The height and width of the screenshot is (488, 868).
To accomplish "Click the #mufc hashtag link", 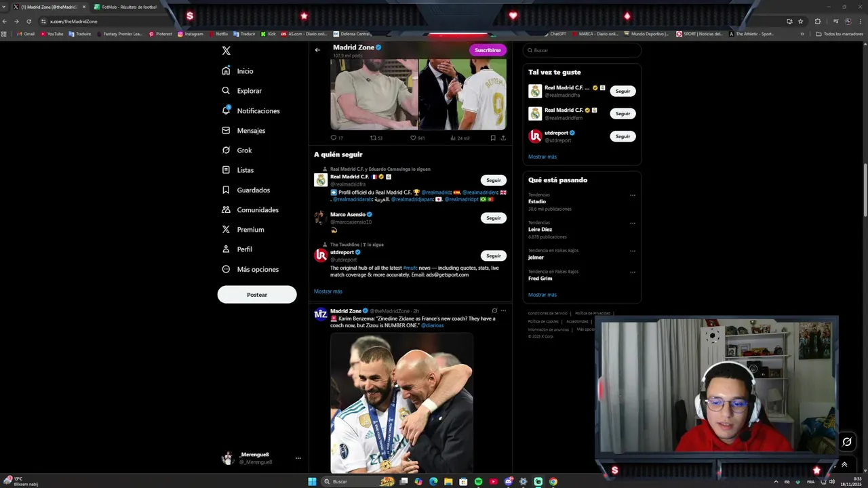I will coord(410,268).
